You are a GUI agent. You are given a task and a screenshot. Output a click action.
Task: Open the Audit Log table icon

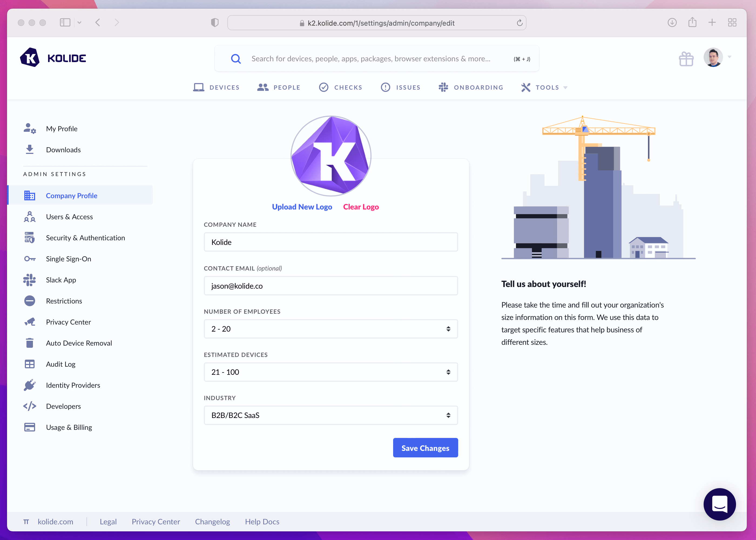30,364
